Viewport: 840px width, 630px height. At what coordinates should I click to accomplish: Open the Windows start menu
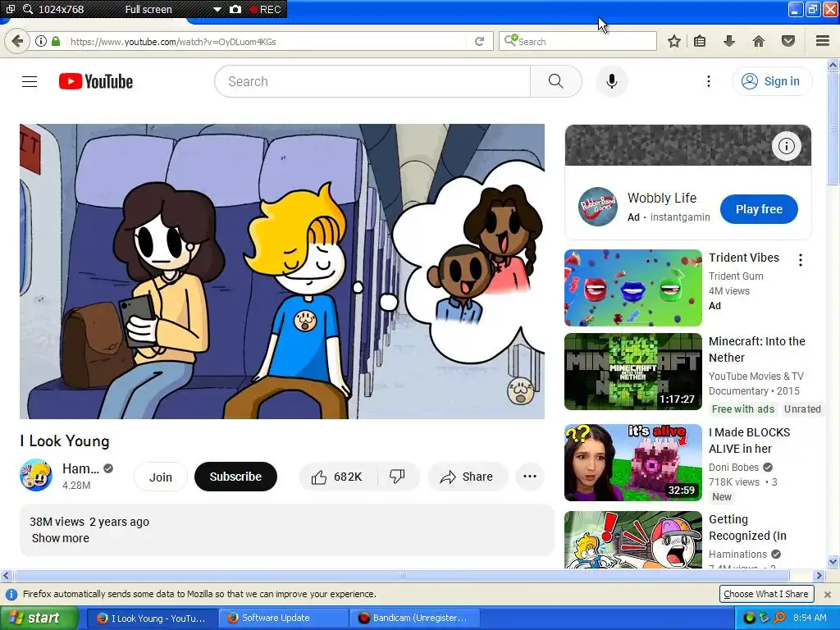[x=39, y=619]
